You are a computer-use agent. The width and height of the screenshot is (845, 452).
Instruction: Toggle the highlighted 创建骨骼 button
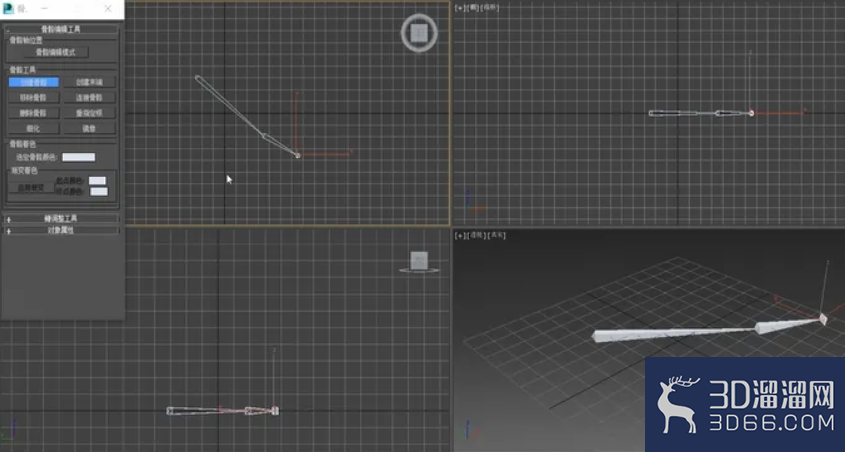pos(33,82)
